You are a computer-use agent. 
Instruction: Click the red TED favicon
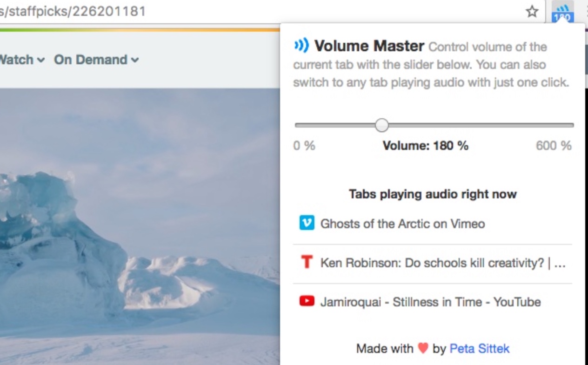[x=307, y=263]
